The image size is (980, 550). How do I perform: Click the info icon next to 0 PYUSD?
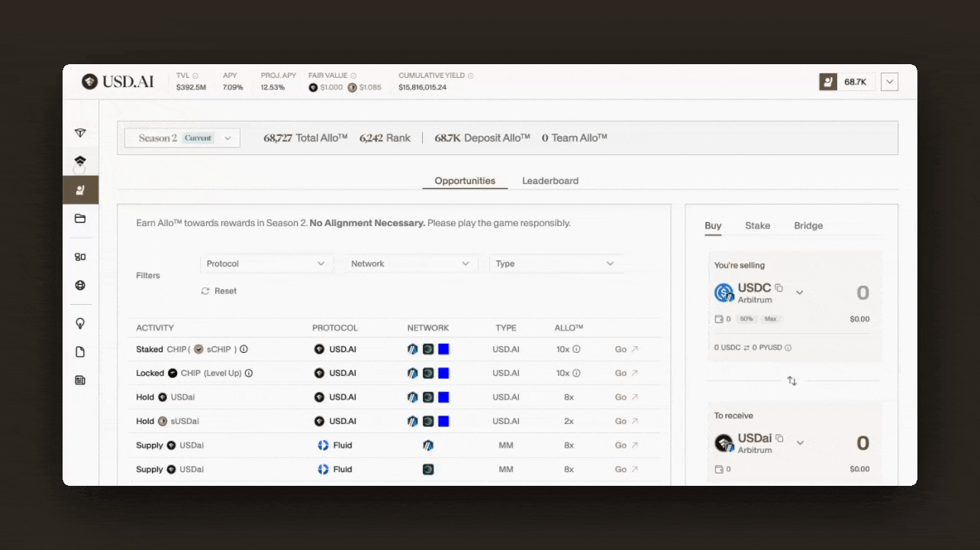(x=788, y=348)
